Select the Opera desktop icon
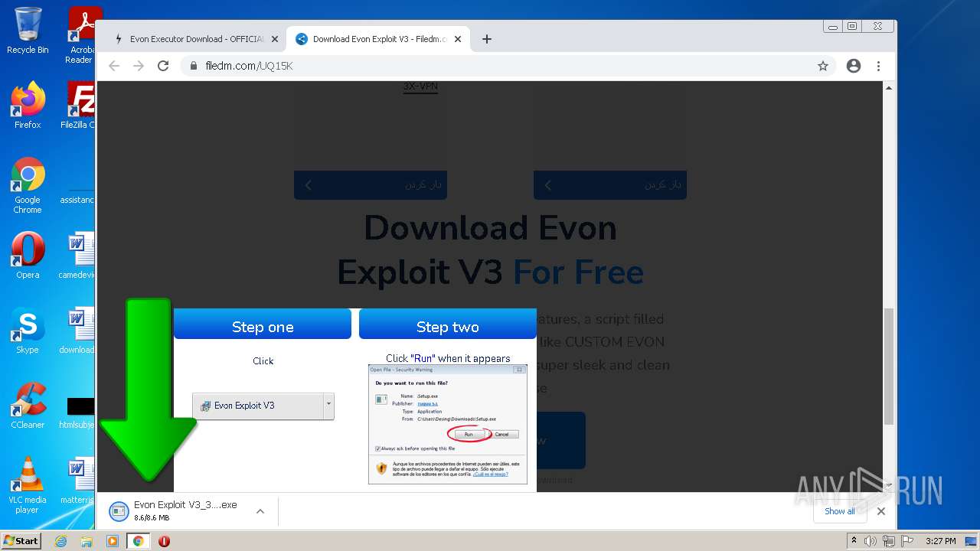 [x=28, y=256]
